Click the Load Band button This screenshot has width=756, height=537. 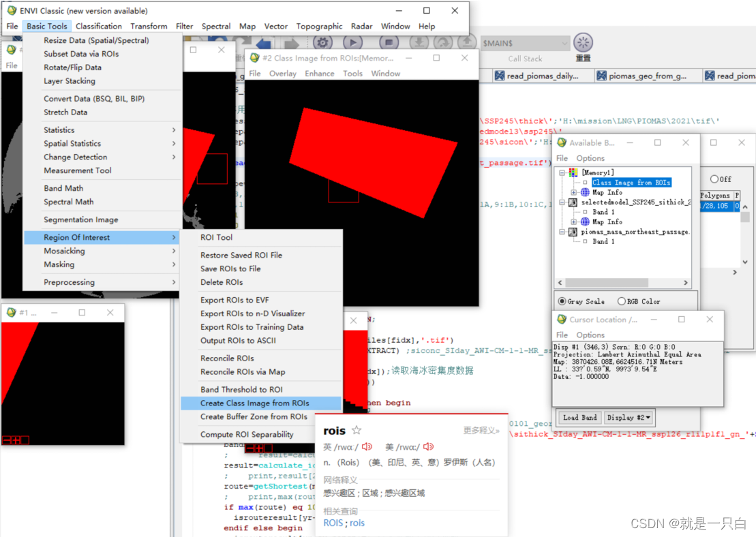tap(579, 418)
